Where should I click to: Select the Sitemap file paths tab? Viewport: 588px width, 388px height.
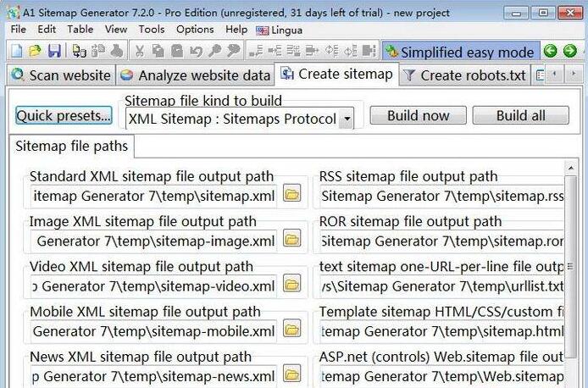tap(72, 147)
